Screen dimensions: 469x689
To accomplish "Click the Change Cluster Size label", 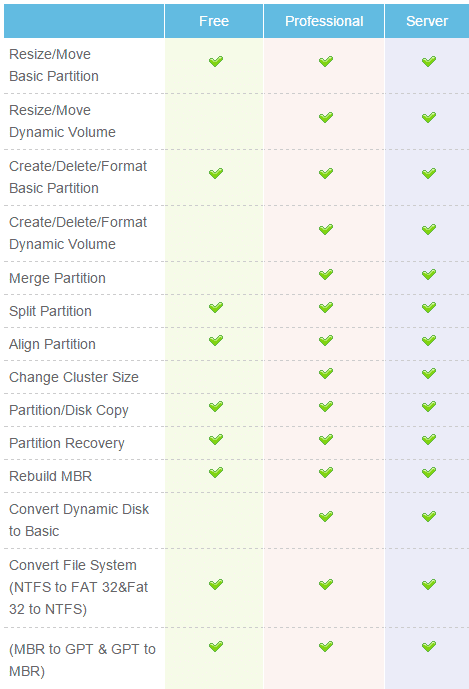I will [74, 377].
